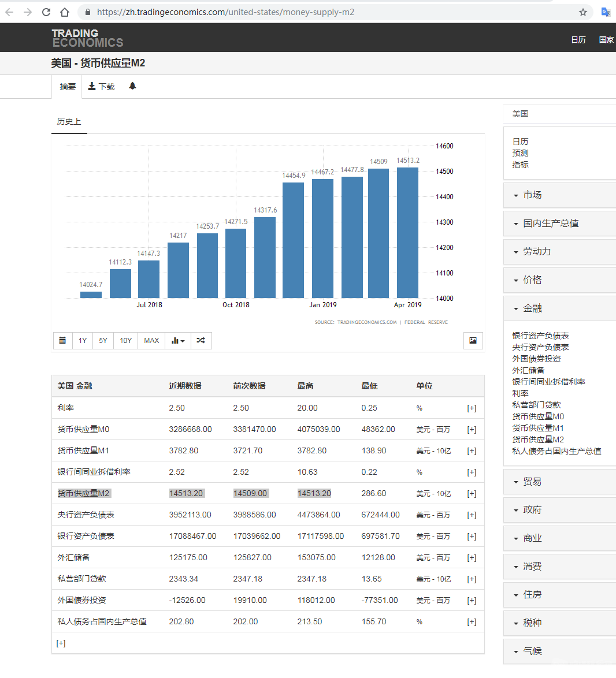Expand [+] on the 利率 row
The width and height of the screenshot is (616, 678).
pyautogui.click(x=472, y=408)
